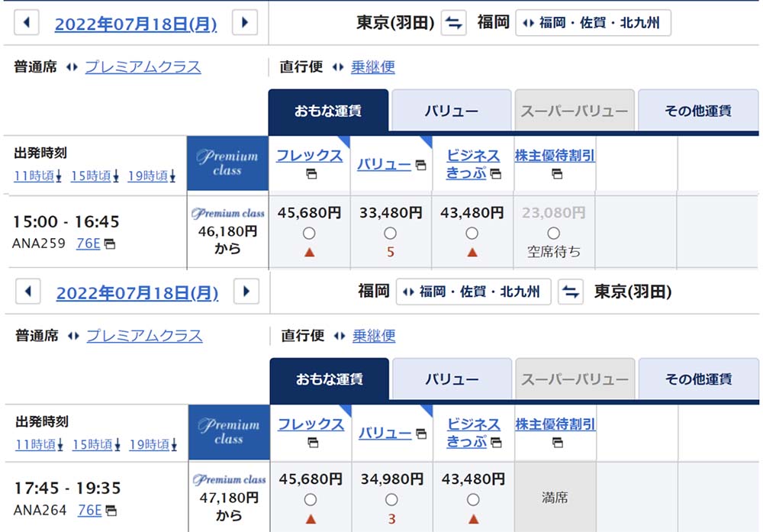Open 株主優待割引 fare link in top section

pos(555,156)
